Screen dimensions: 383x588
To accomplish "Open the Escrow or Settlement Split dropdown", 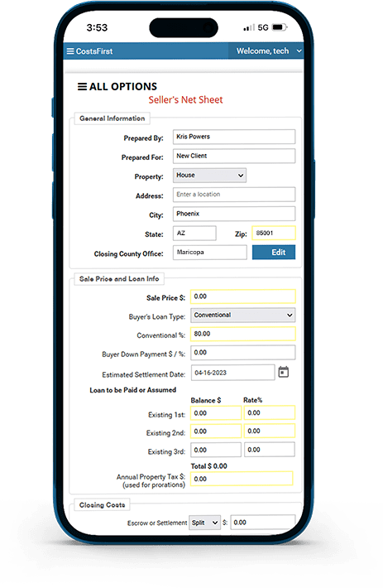I will [204, 523].
